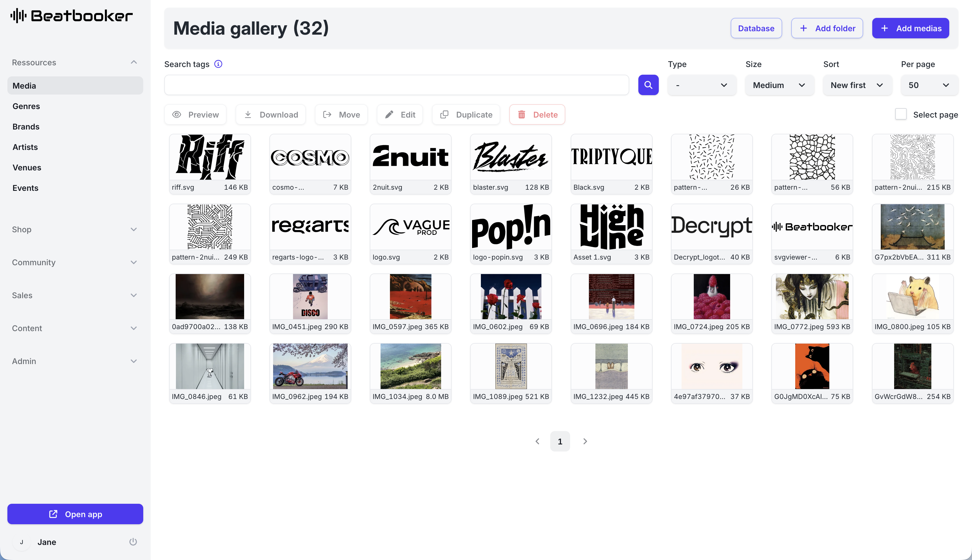
Task: Navigate to Events in the sidebar
Action: coord(25,188)
